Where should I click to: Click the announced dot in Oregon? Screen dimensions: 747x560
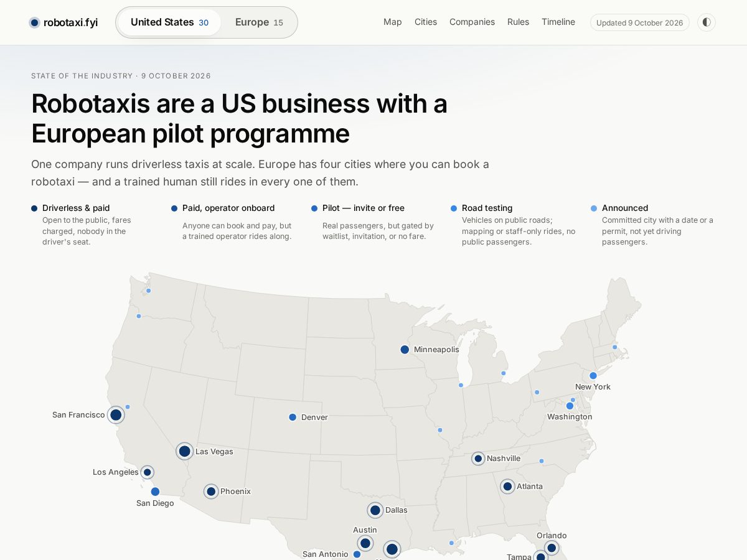pyautogui.click(x=139, y=316)
